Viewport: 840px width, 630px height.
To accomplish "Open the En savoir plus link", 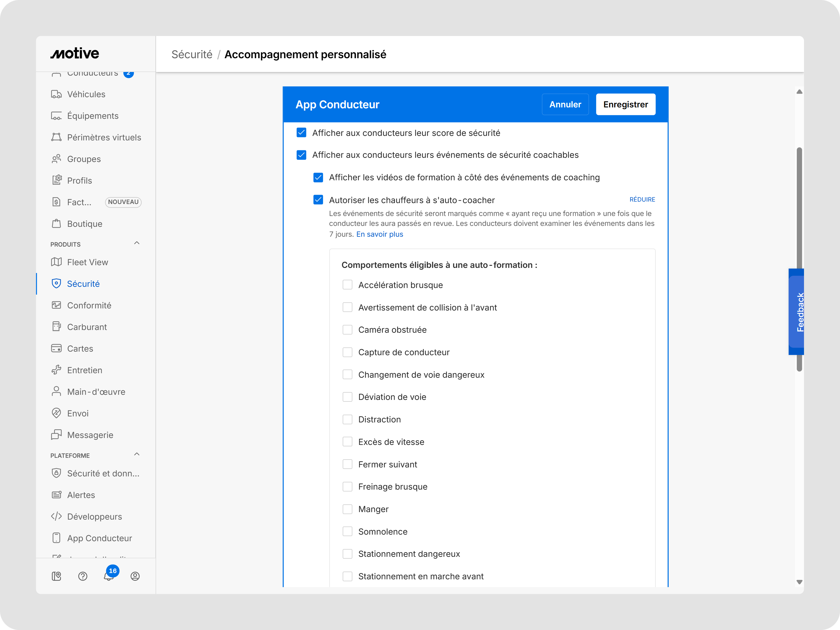I will click(x=379, y=234).
